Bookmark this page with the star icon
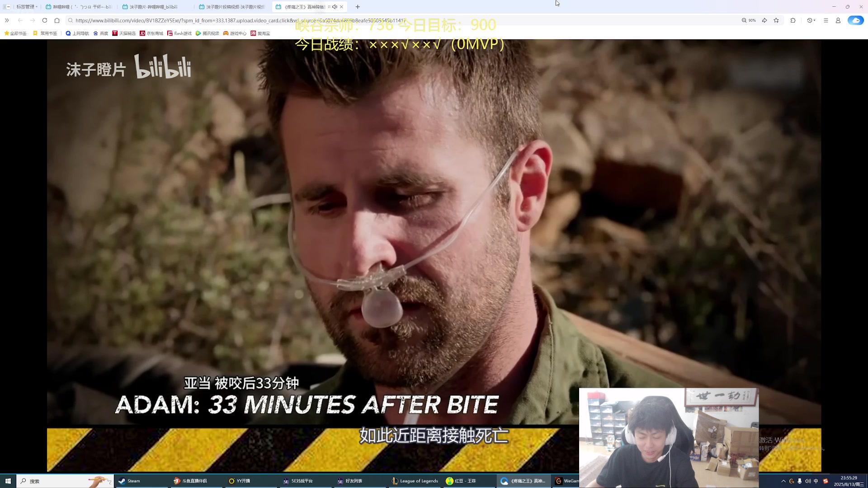Screen dimensions: 868x488 click(776, 20)
